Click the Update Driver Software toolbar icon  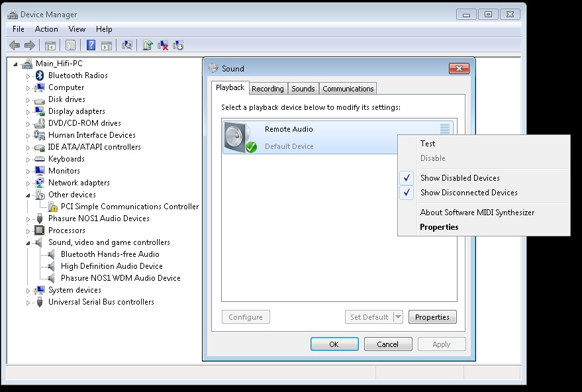click(x=148, y=45)
